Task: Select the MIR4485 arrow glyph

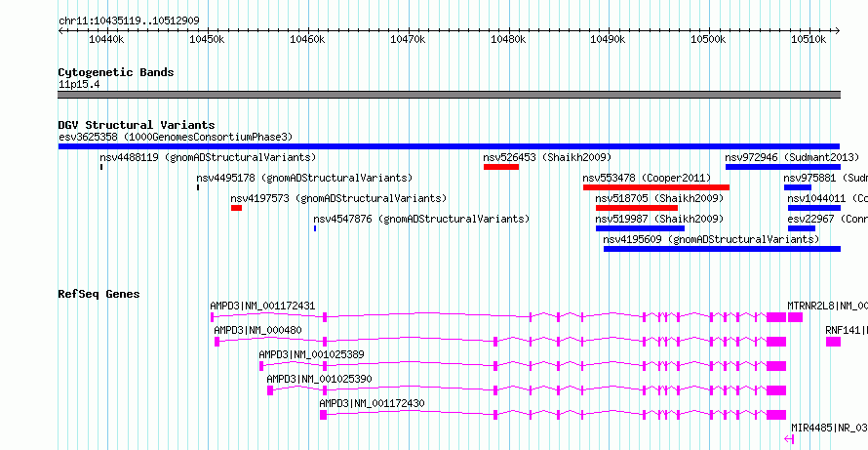Action: point(789,439)
